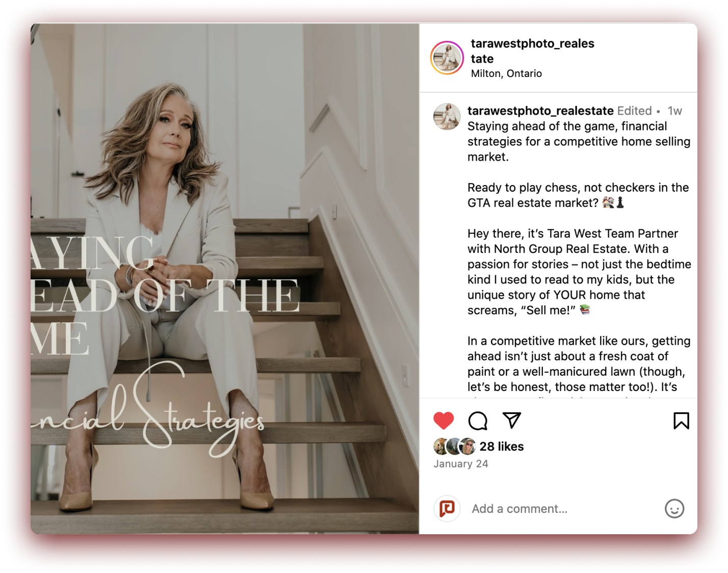Screen dimensions: 728x573
Task: Click the books emoji after Sell me
Action: pyautogui.click(x=585, y=309)
